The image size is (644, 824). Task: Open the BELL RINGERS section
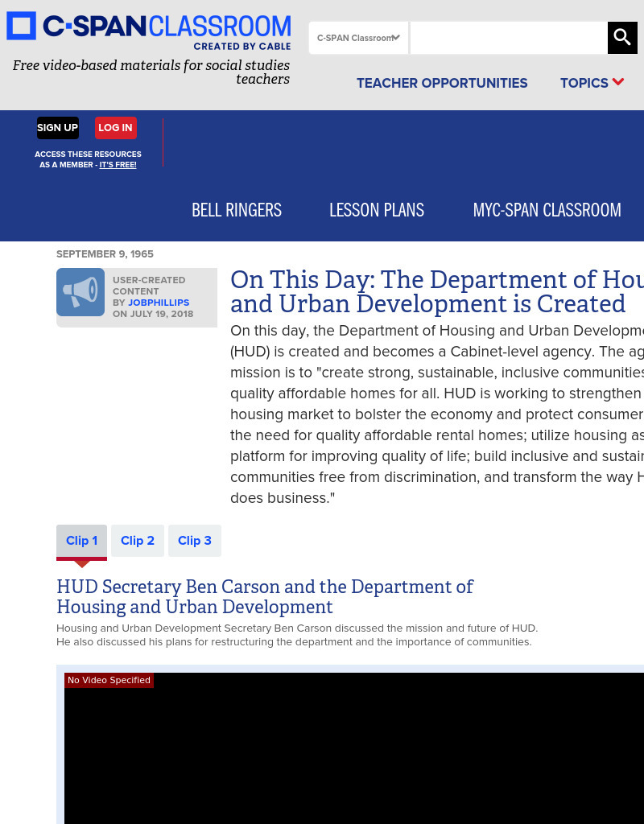coord(236,210)
